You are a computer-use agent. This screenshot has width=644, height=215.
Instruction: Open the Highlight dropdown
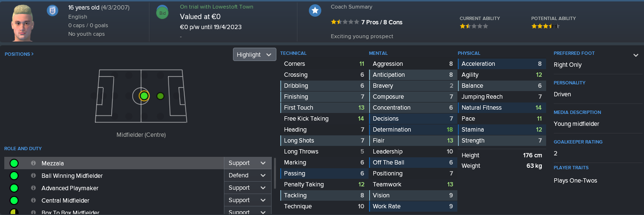254,54
